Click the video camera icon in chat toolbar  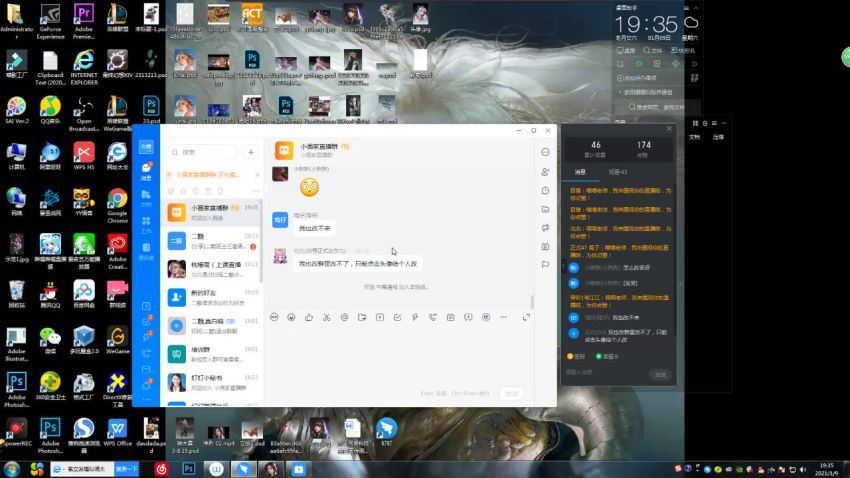point(450,317)
